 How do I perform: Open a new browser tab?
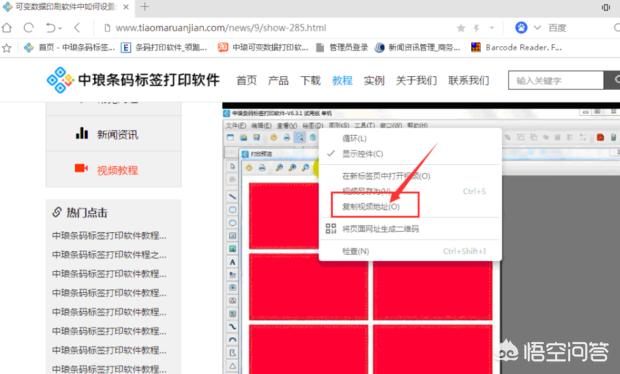tap(145, 7)
